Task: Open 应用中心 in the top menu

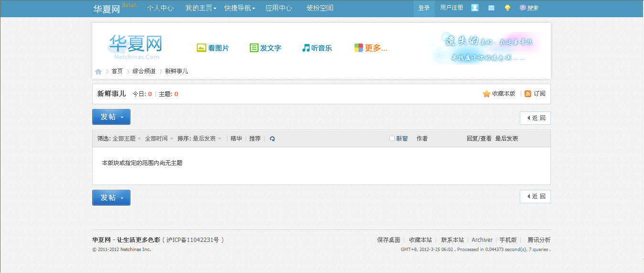Action: (279, 8)
